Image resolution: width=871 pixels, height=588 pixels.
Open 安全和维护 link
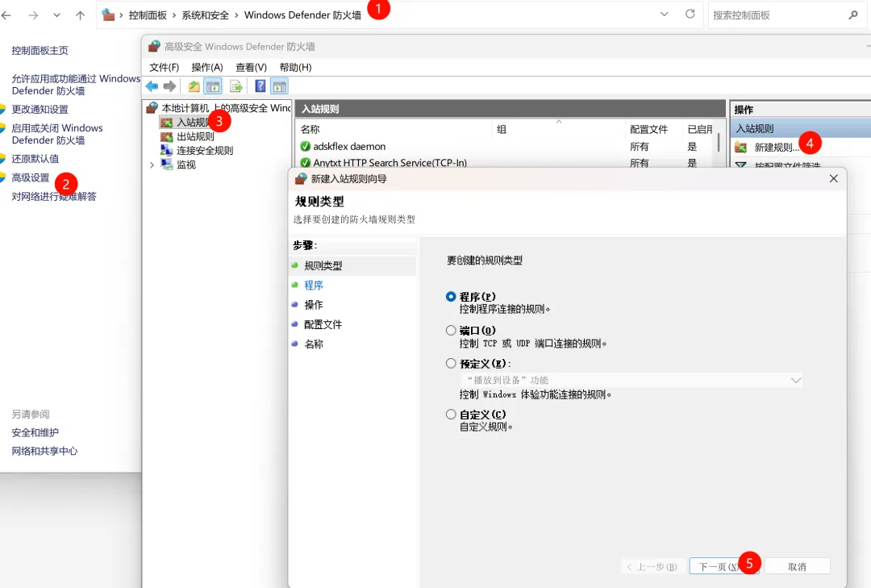[35, 433]
